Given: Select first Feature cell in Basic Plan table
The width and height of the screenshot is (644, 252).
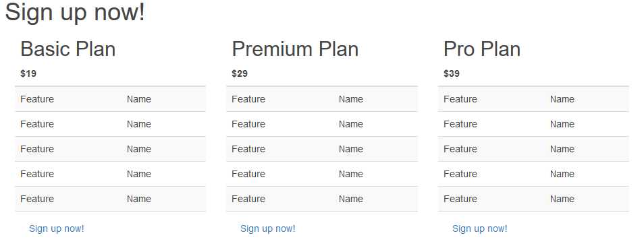Looking at the screenshot, I should 37,99.
